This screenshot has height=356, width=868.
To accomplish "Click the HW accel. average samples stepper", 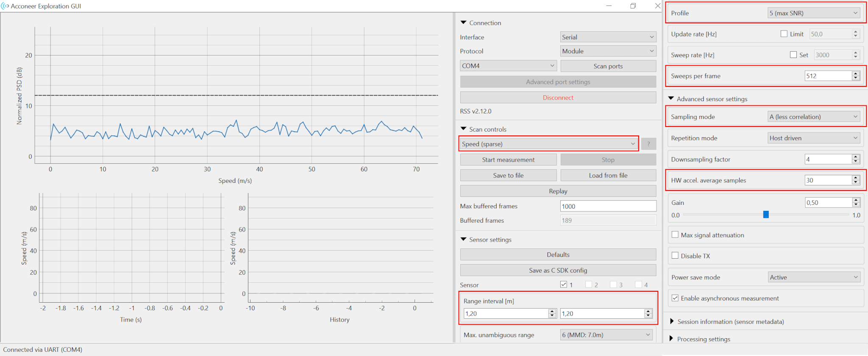I will pyautogui.click(x=856, y=180).
